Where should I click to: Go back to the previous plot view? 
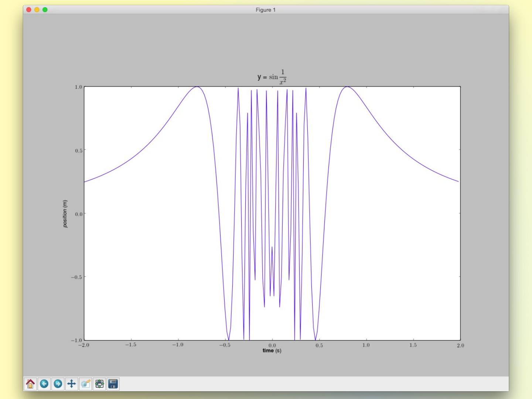[44, 384]
